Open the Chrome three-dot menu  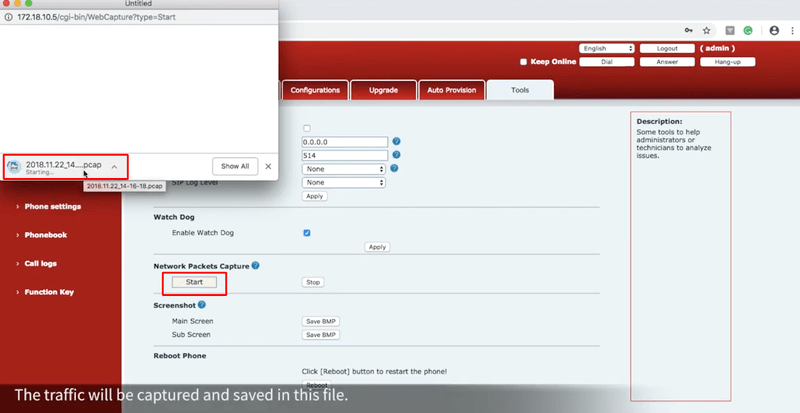click(791, 30)
